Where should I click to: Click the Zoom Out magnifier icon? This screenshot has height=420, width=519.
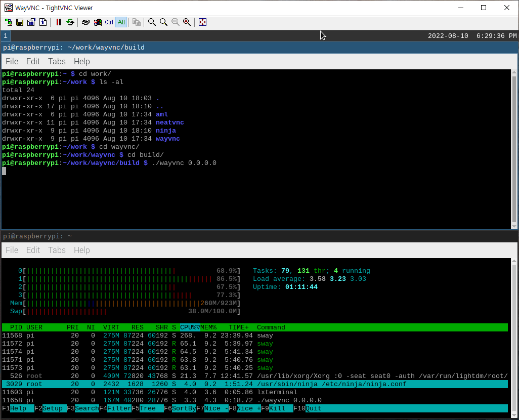pyautogui.click(x=163, y=22)
